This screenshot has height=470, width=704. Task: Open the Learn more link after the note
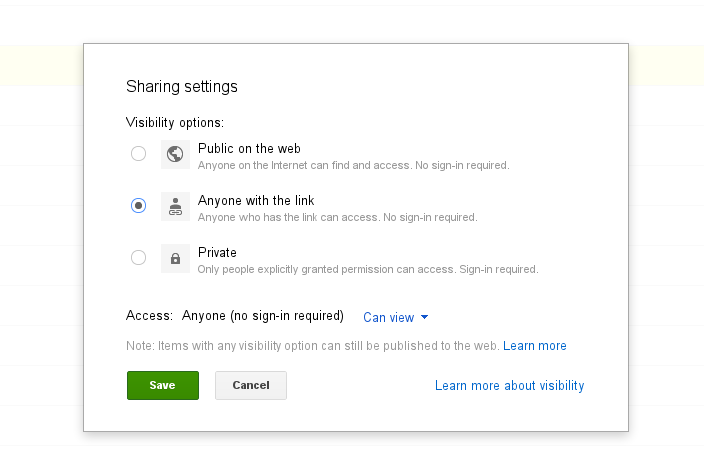535,346
